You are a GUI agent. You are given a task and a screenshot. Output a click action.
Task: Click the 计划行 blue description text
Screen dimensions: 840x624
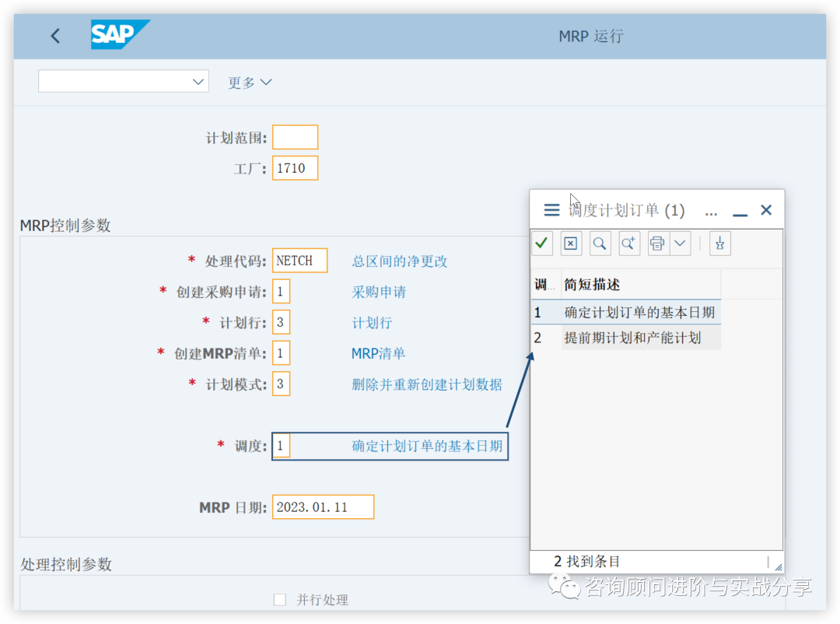(x=372, y=323)
